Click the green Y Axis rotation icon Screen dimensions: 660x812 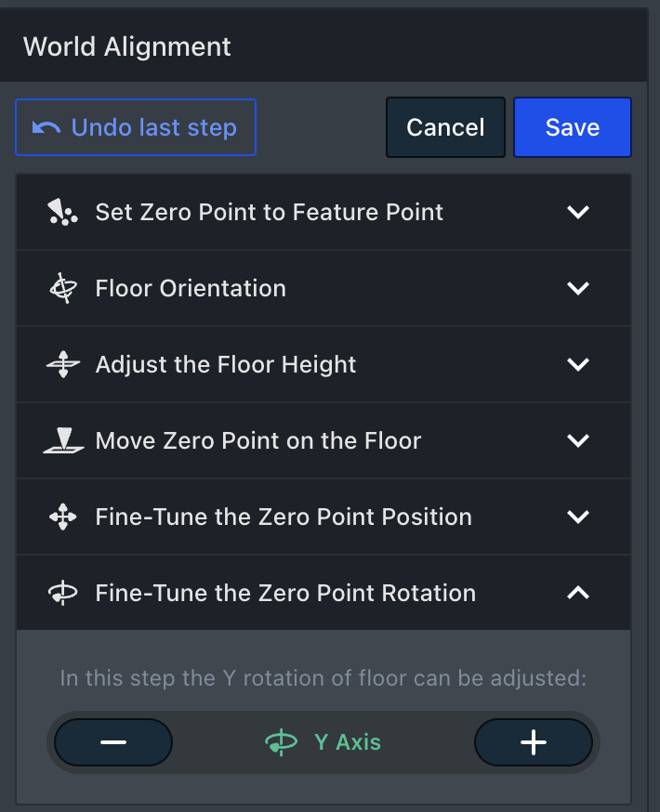coord(281,742)
